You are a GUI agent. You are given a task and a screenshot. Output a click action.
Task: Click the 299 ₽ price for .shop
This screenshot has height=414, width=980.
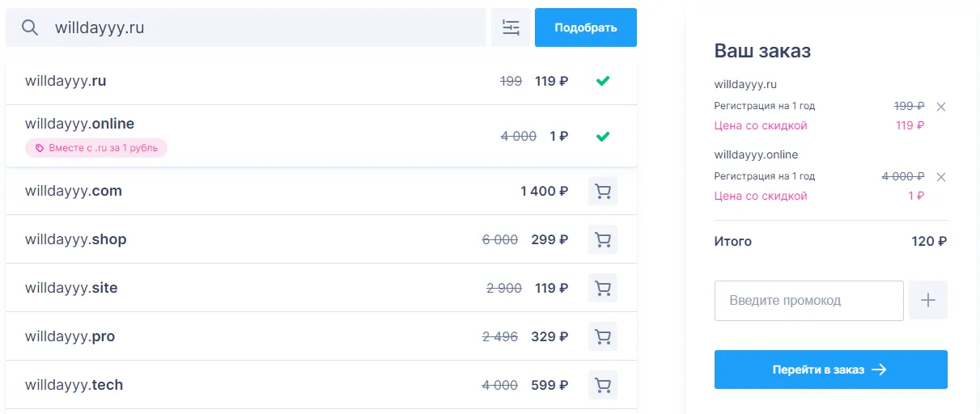(550, 240)
